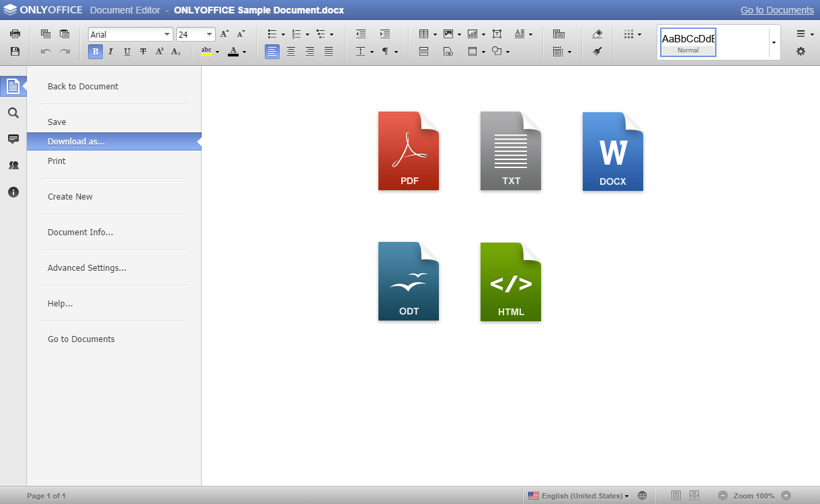Viewport: 820px width, 504px height.
Task: Click the header and footer icon
Action: pyautogui.click(x=473, y=51)
